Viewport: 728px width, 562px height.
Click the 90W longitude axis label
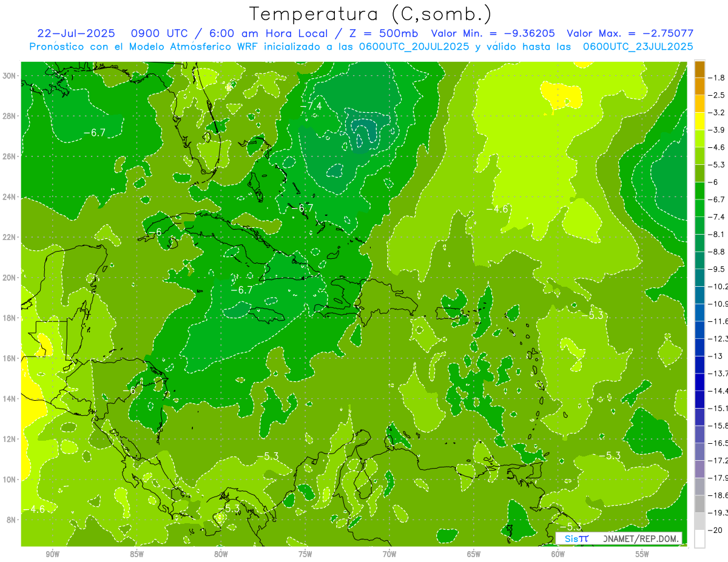(52, 554)
